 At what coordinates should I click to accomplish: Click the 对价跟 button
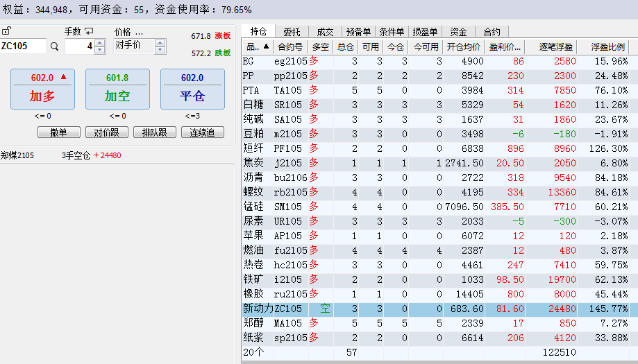coord(107,132)
